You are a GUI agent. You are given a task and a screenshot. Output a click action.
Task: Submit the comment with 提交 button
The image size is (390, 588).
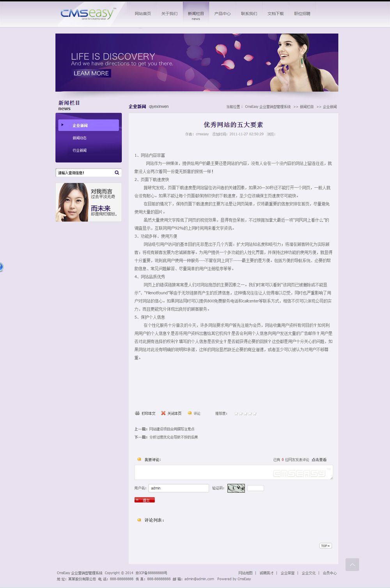[145, 500]
